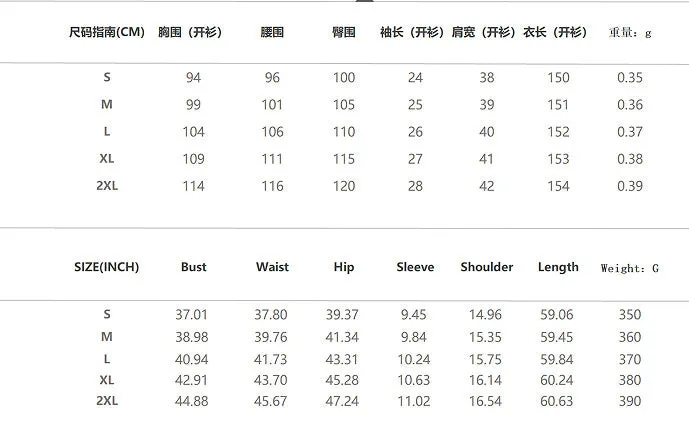Select the 2XL row label in CM table

click(x=107, y=186)
